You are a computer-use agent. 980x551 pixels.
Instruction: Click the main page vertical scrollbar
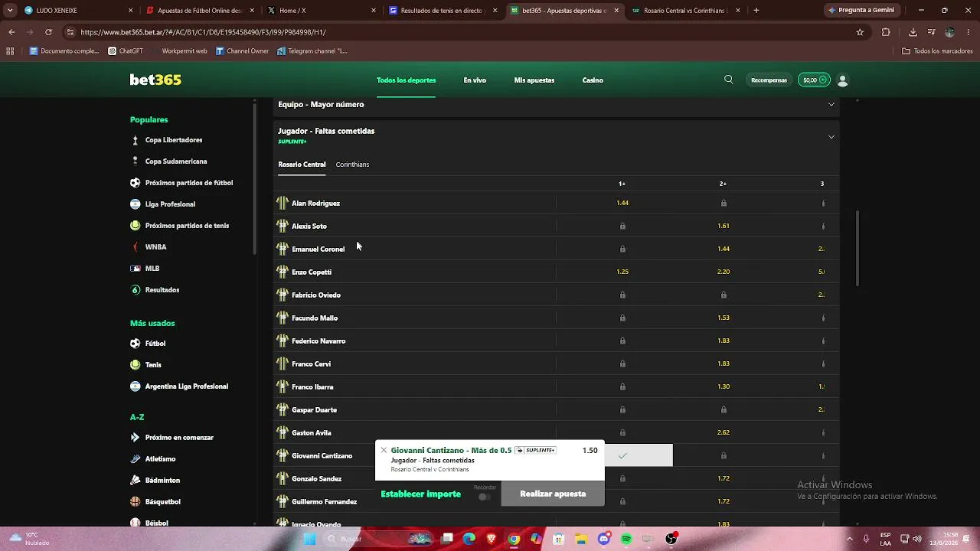tap(857, 249)
